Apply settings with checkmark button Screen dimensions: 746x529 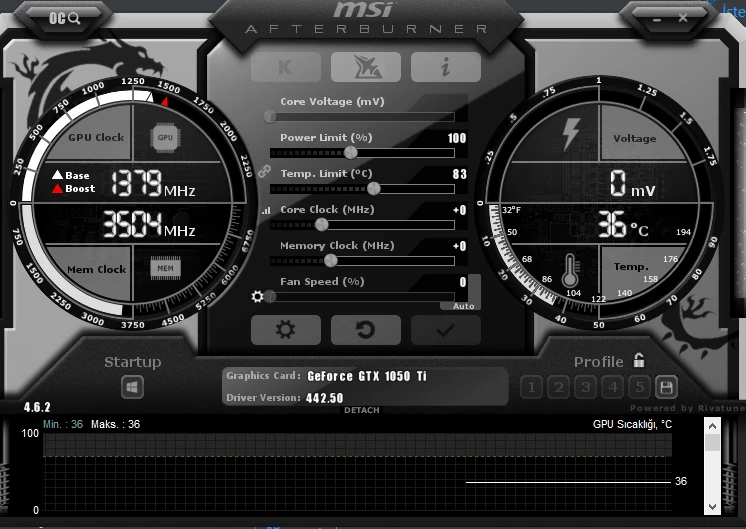446,330
